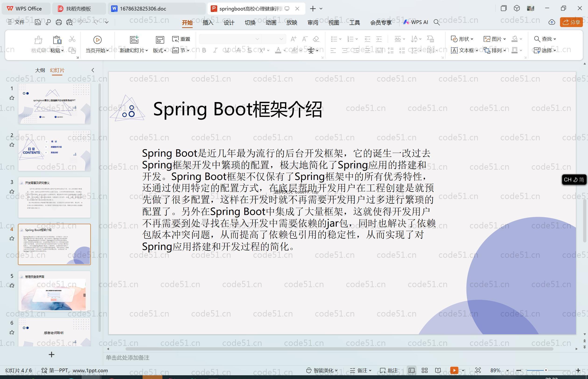Click the zoom slider handle
The height and width of the screenshot is (379, 588).
[546, 370]
